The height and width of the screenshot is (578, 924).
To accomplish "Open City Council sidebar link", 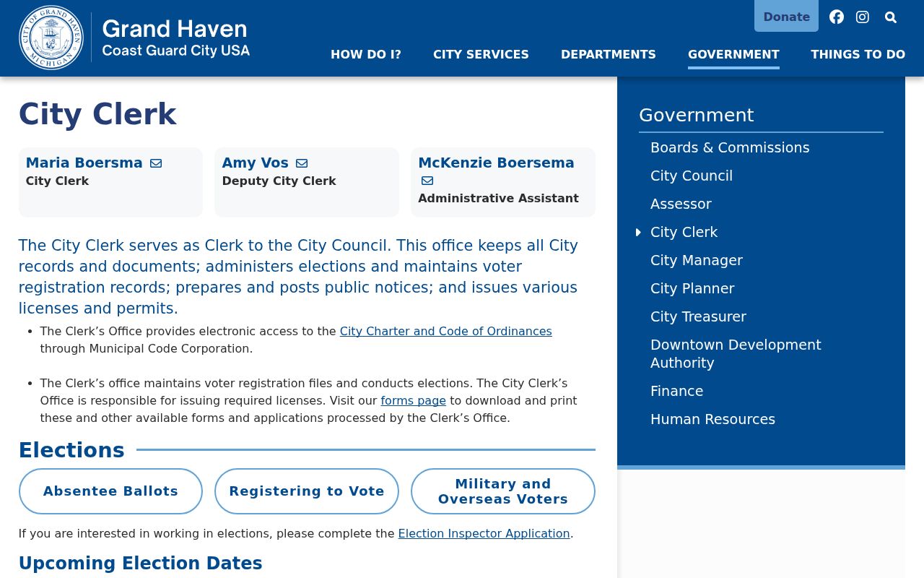I will (x=692, y=176).
